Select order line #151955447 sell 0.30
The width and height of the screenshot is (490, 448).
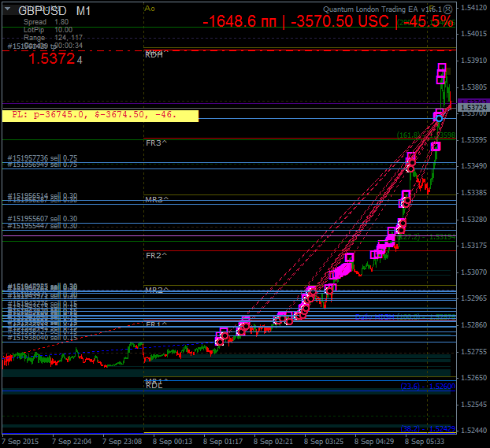43,225
